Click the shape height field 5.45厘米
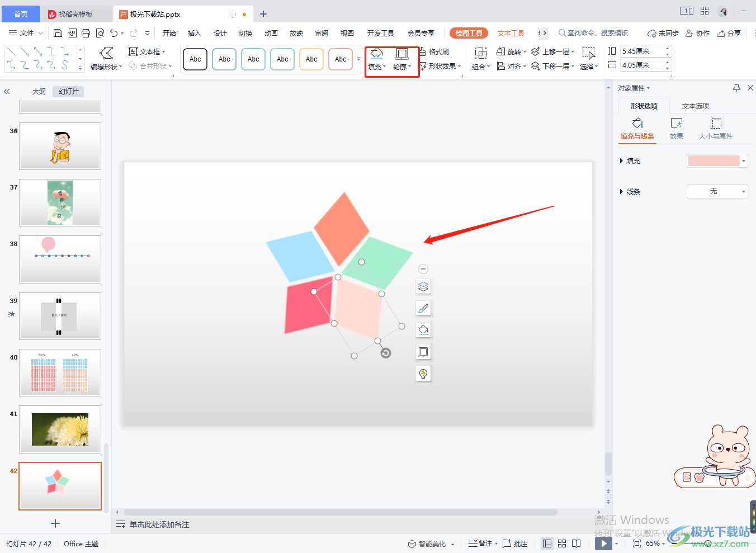Viewport: 756px width, 553px height. pyautogui.click(x=646, y=51)
